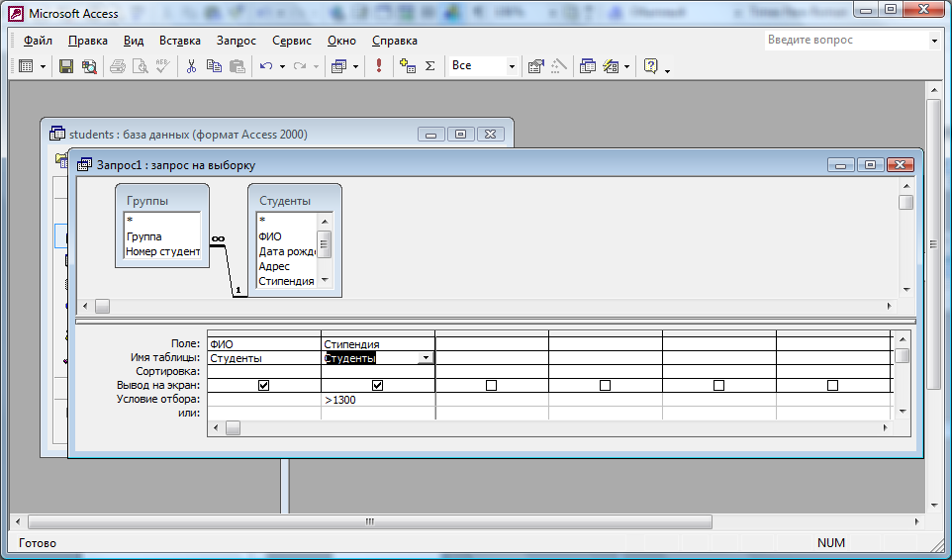The width and height of the screenshot is (952, 560).
Task: Open the Properties sheet icon
Action: pyautogui.click(x=535, y=66)
